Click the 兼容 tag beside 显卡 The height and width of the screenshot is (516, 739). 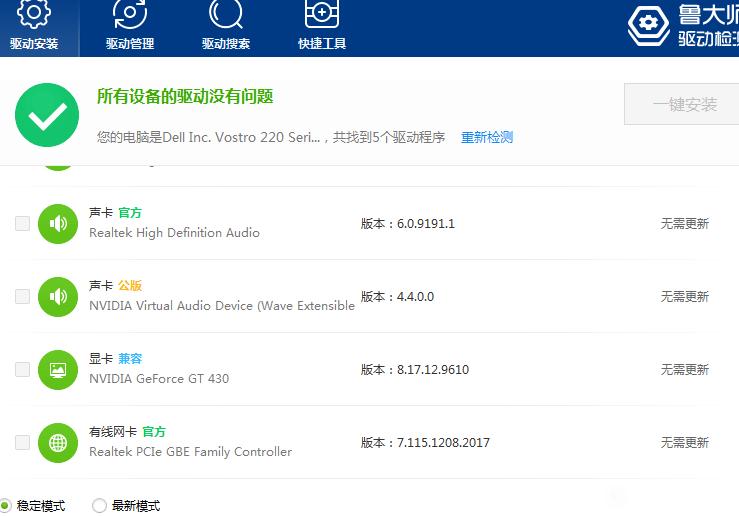pyautogui.click(x=130, y=359)
